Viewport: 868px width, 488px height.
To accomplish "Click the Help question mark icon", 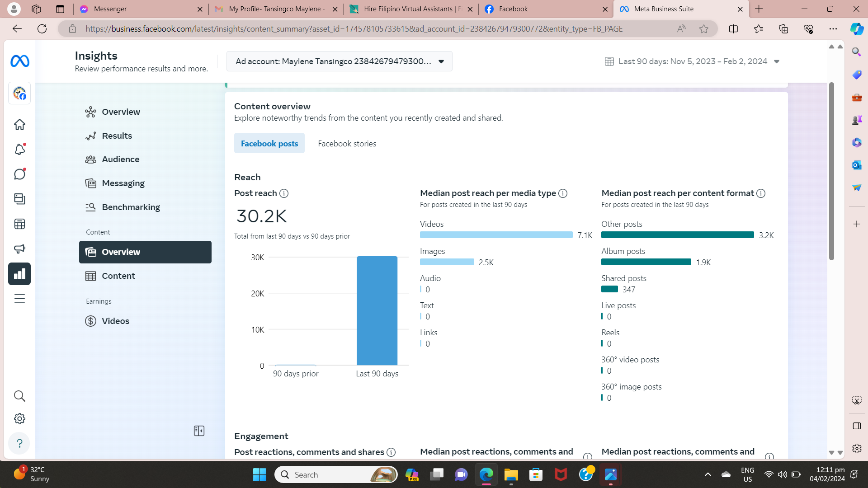I will tap(19, 443).
